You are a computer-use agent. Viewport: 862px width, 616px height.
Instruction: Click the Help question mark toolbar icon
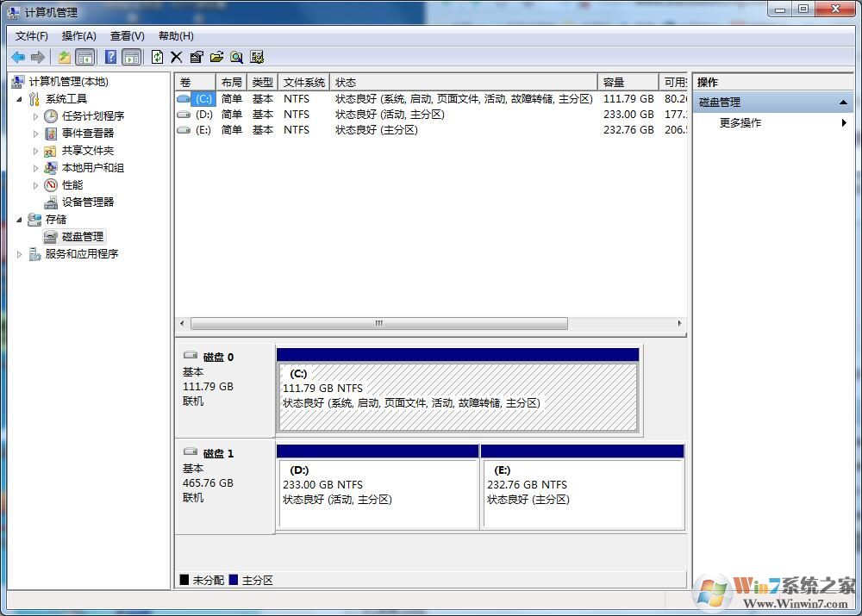click(x=109, y=57)
